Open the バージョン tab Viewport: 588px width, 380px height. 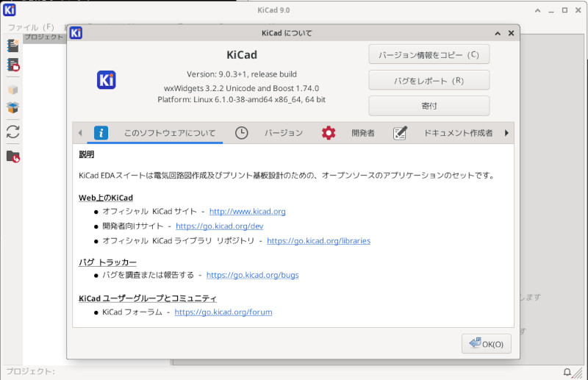point(284,133)
